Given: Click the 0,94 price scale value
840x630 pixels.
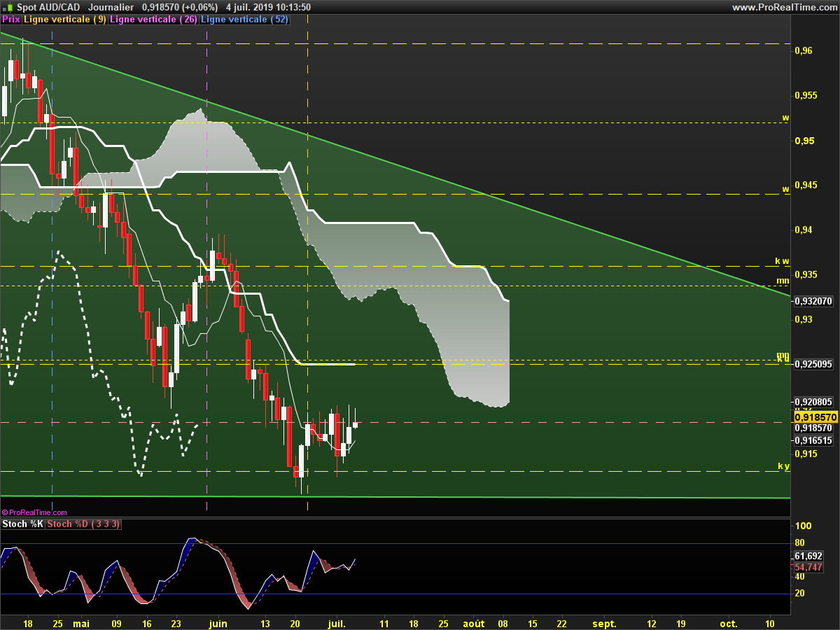Looking at the screenshot, I should click(x=805, y=230).
